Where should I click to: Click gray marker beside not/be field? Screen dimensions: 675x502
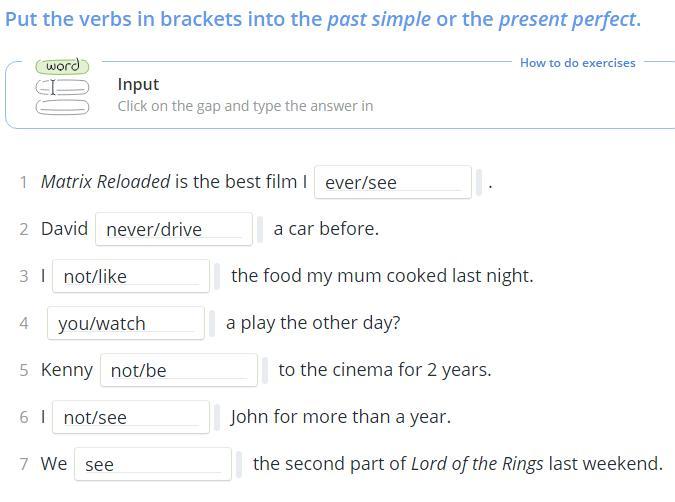[266, 370]
